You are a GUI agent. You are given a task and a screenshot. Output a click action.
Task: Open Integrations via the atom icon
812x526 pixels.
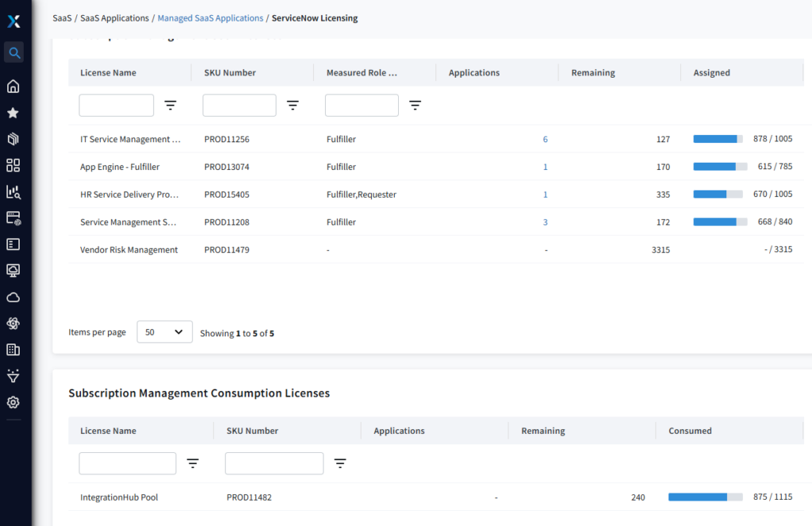[x=13, y=323]
